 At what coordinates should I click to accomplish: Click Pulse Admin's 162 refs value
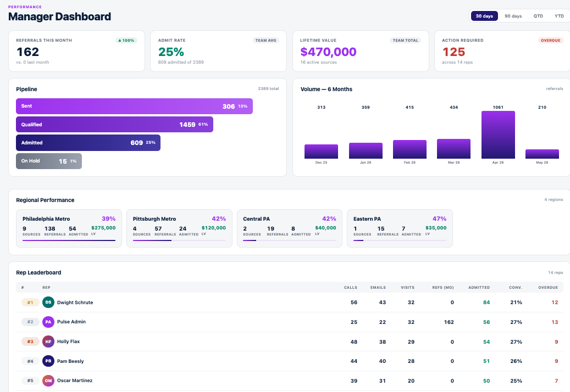click(x=449, y=322)
